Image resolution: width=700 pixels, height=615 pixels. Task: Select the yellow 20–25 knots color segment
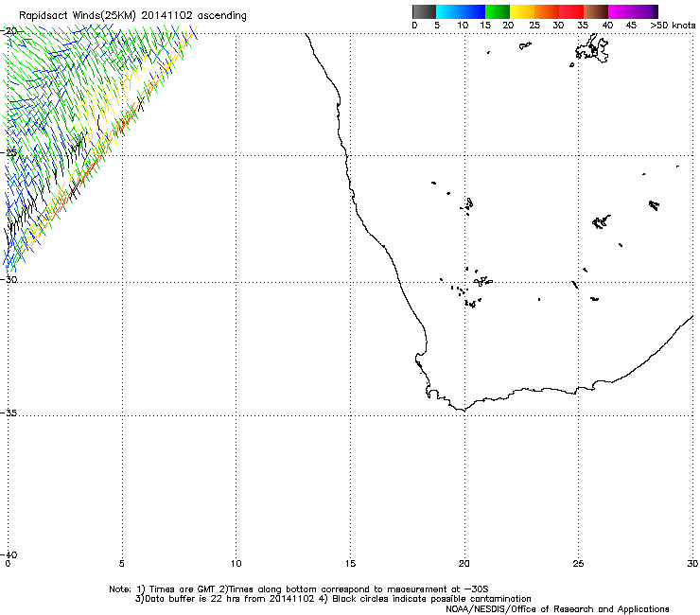point(522,11)
